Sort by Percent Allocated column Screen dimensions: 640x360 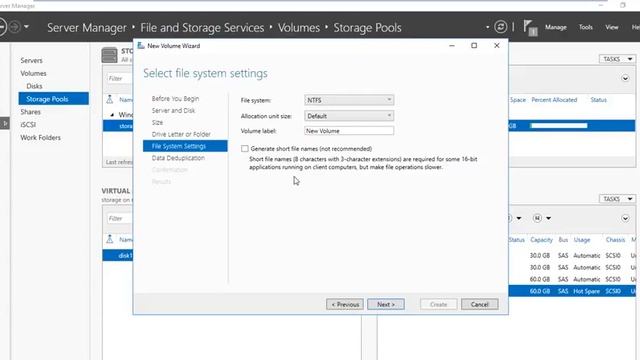pyautogui.click(x=554, y=100)
